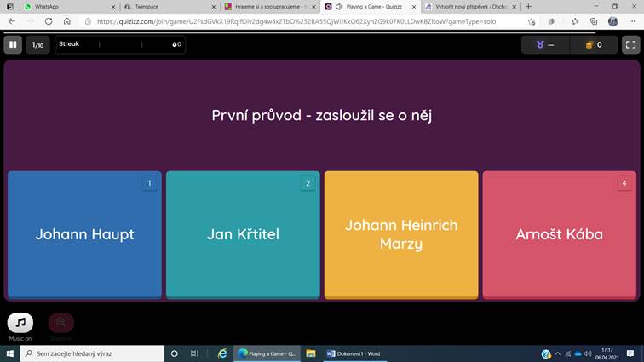This screenshot has height=362, width=644.
Task: Select answer Johann Haupt
Action: 84,234
